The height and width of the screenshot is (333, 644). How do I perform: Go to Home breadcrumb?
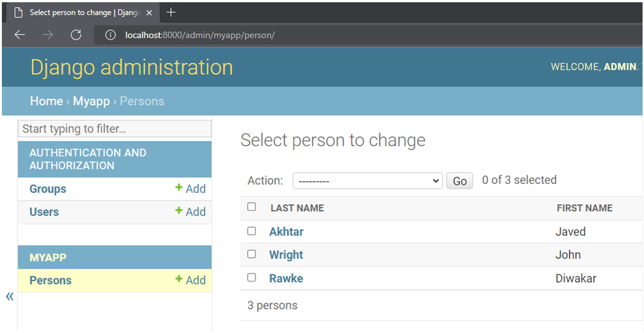pyautogui.click(x=46, y=101)
